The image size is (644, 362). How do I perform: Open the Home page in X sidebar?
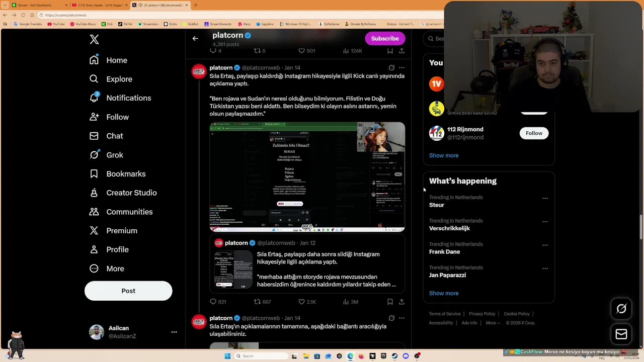click(x=108, y=60)
